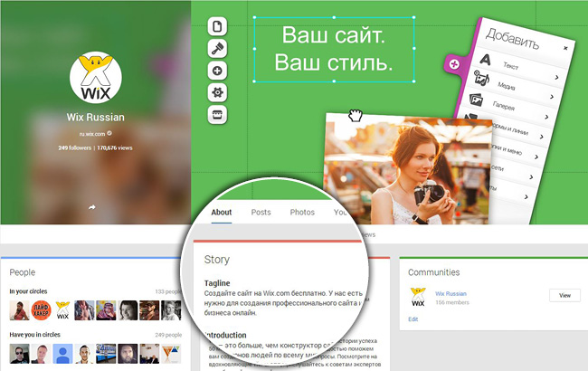Select the 'Ваш сайт. Ваш стиль.' text box
Viewport: 588px width, 371px height.
coord(334,49)
